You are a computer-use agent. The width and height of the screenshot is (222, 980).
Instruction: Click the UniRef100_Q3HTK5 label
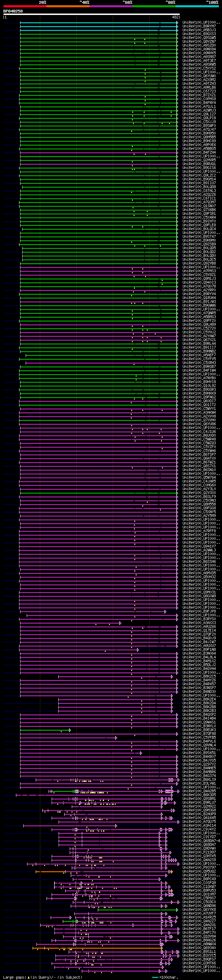[199, 856]
